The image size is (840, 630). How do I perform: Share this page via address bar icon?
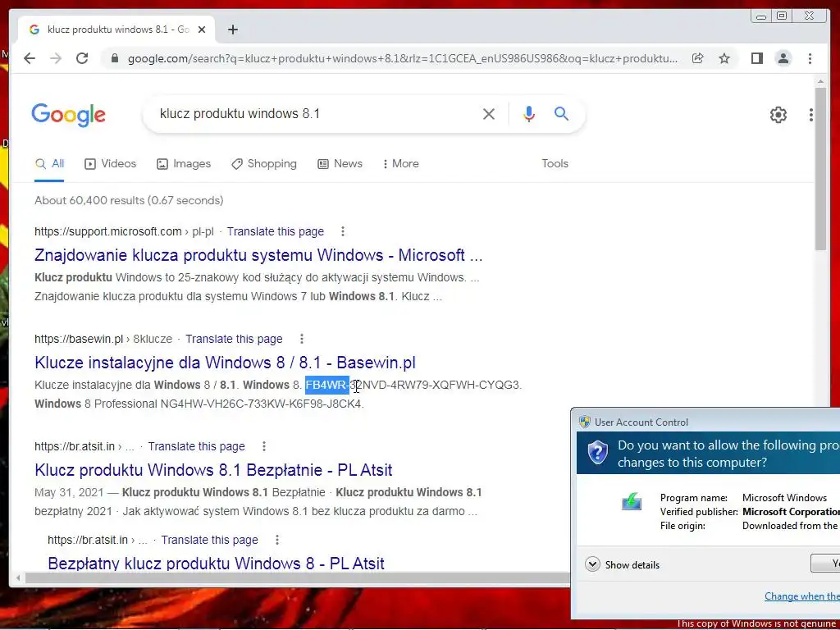pos(697,58)
